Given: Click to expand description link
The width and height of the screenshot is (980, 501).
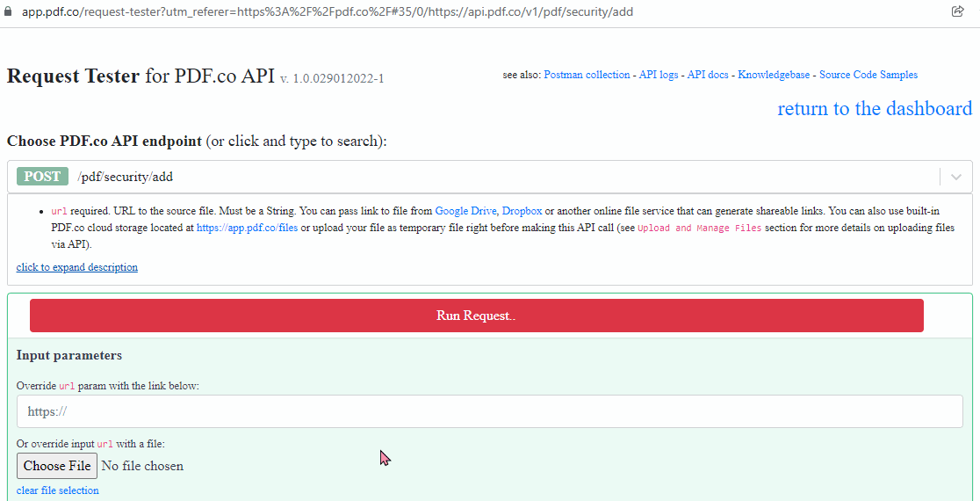Looking at the screenshot, I should (77, 267).
